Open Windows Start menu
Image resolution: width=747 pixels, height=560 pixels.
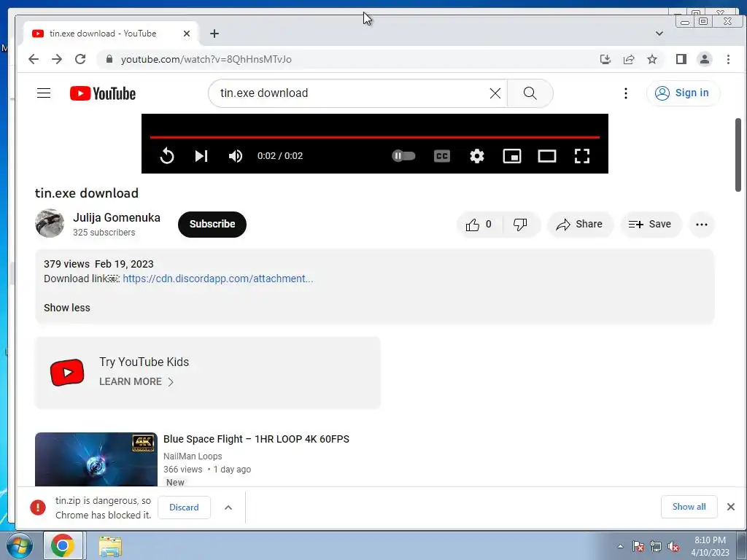tap(18, 545)
